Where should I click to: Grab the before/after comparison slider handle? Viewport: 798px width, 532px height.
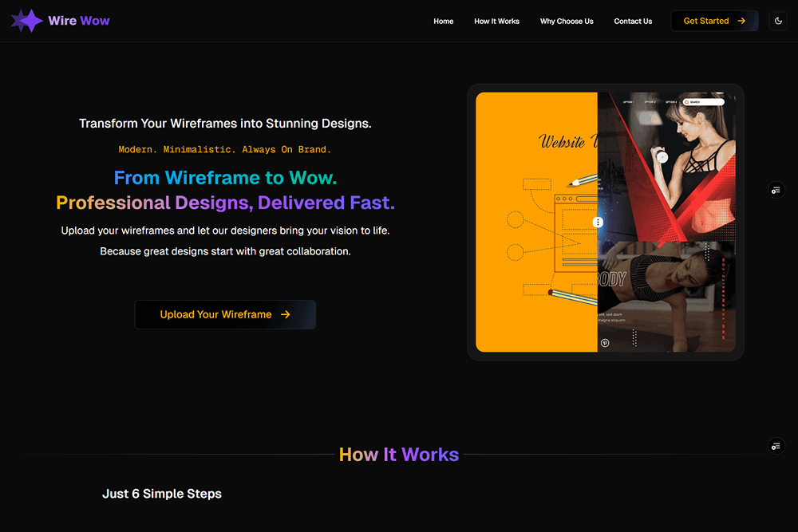[x=598, y=223]
